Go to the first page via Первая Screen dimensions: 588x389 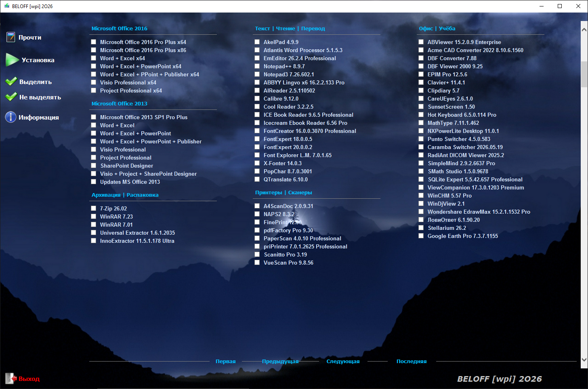(225, 362)
